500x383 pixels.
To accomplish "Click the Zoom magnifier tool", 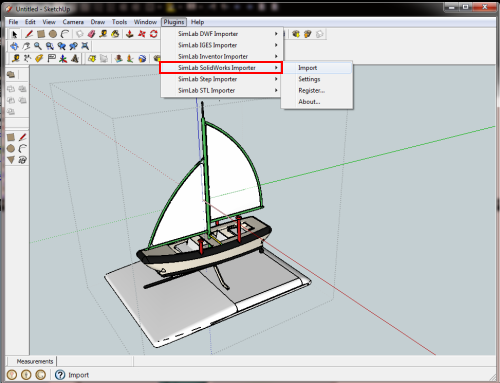I will pos(38,46).
